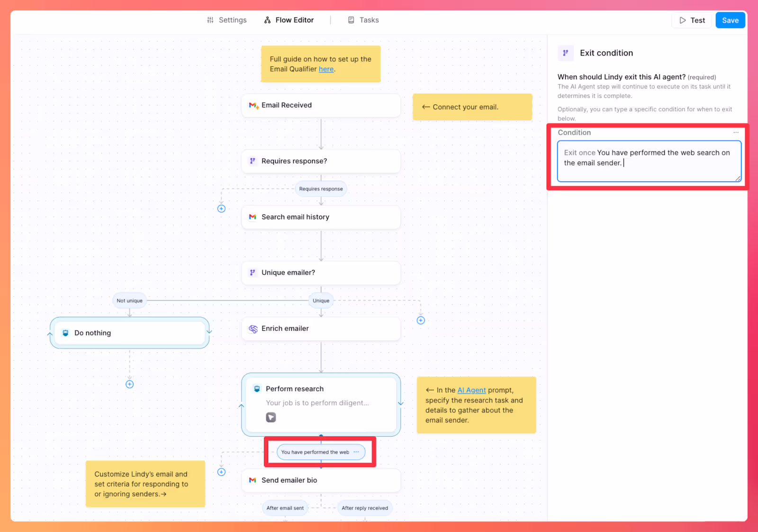This screenshot has width=758, height=532.
Task: Open the 'here' guide link
Action: 326,69
